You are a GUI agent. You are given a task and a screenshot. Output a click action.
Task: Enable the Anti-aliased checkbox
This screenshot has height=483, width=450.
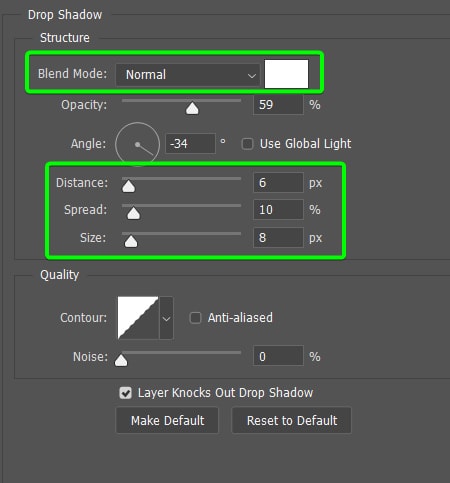195,318
